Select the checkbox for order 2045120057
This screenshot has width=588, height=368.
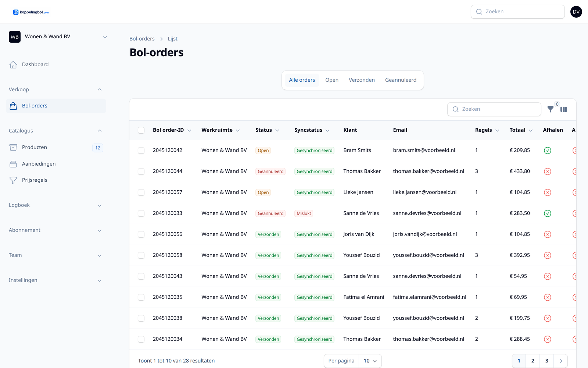coord(141,192)
